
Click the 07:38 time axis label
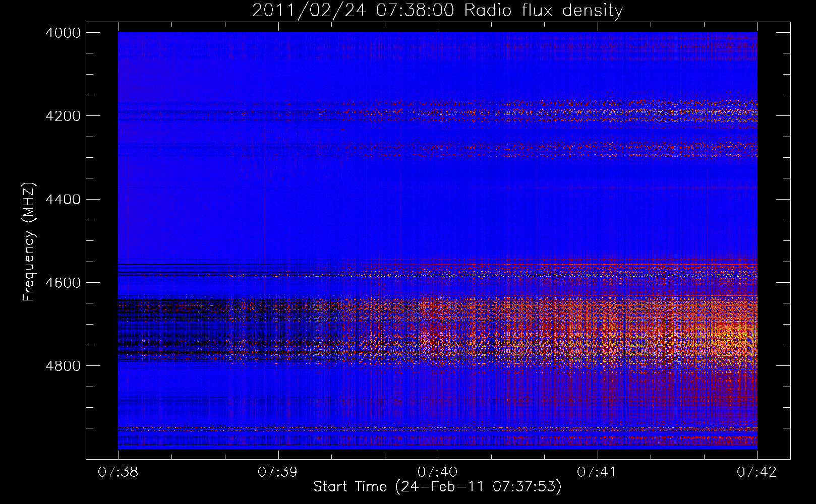pyautogui.click(x=119, y=472)
